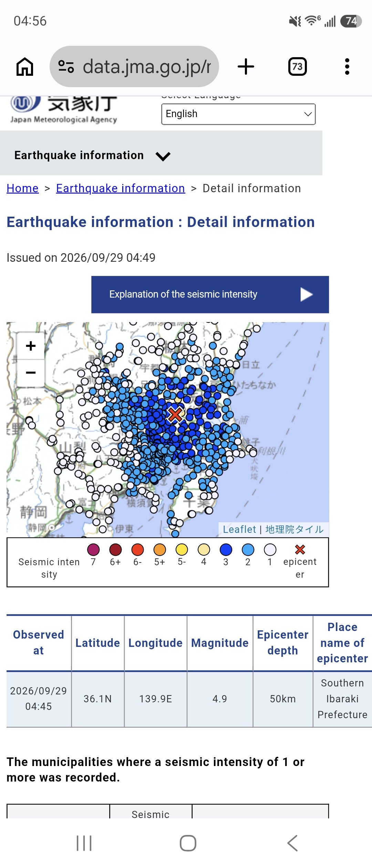The image size is (372, 868).
Task: Tap the Wi-Fi status icon
Action: coord(313,21)
